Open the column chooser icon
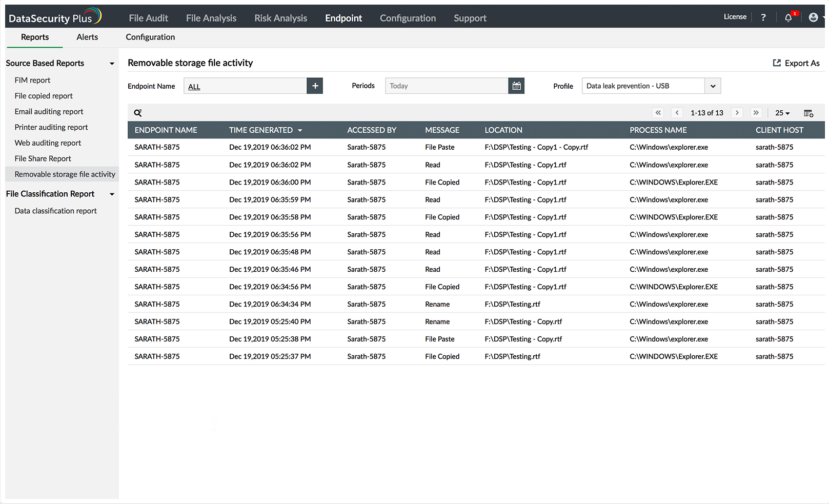The height and width of the screenshot is (504, 829). pyautogui.click(x=808, y=113)
